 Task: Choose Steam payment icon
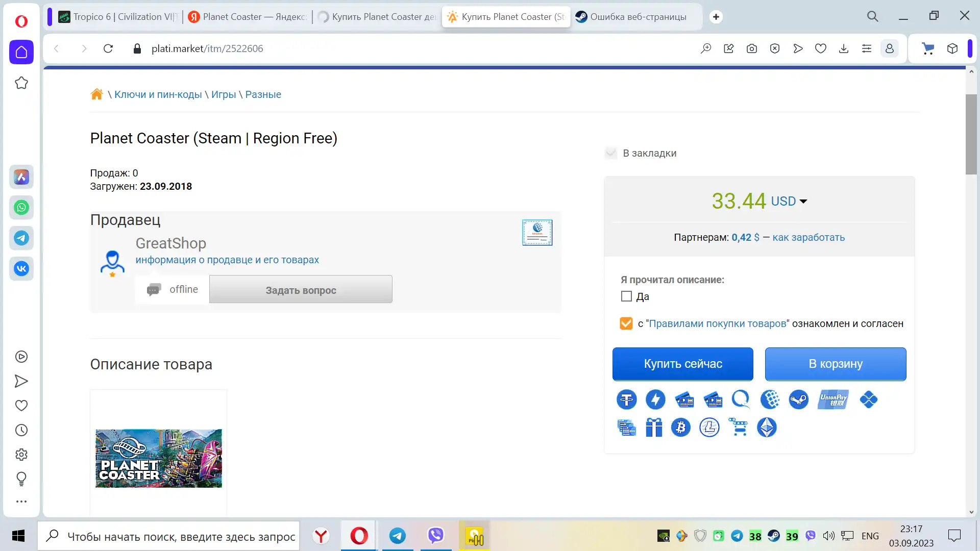coord(798,399)
